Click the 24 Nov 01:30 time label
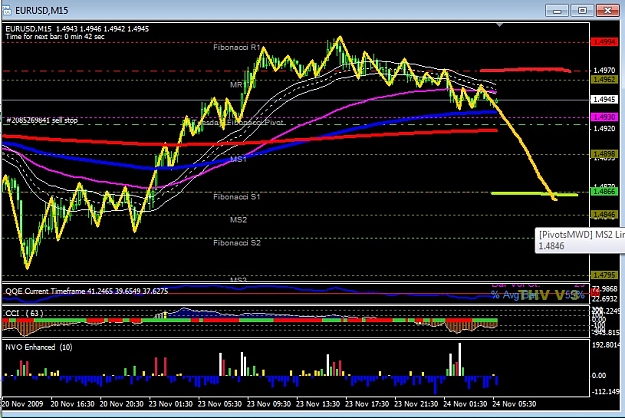 (465, 404)
